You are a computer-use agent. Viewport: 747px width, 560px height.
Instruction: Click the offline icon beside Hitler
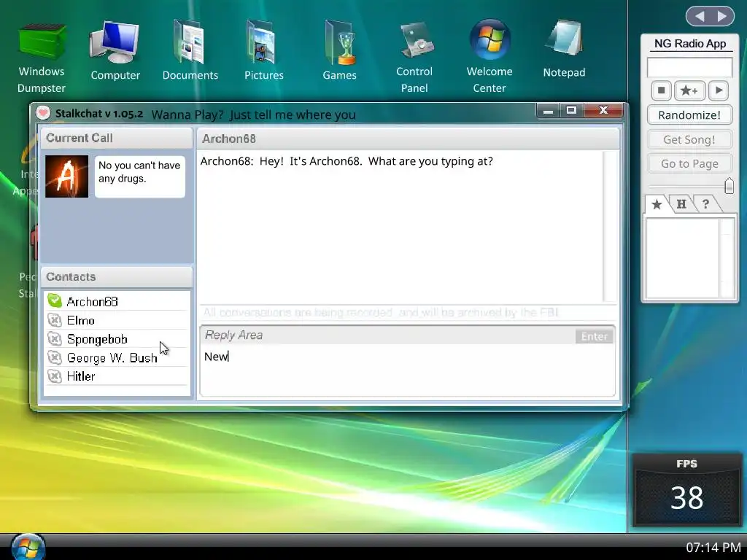[55, 376]
